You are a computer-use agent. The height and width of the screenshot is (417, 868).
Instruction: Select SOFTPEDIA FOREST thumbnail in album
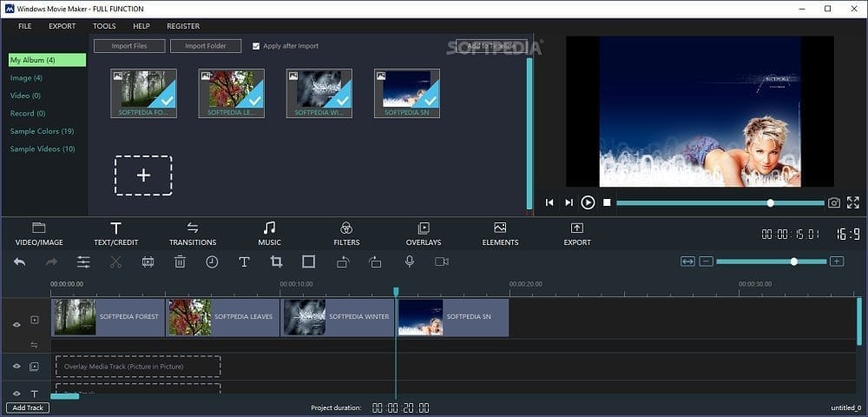(x=143, y=93)
